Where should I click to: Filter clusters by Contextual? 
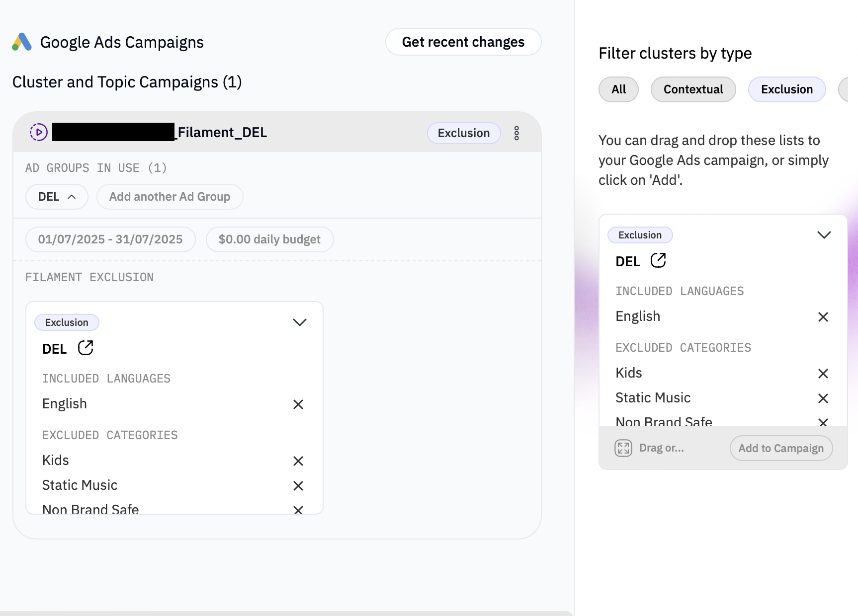point(693,89)
